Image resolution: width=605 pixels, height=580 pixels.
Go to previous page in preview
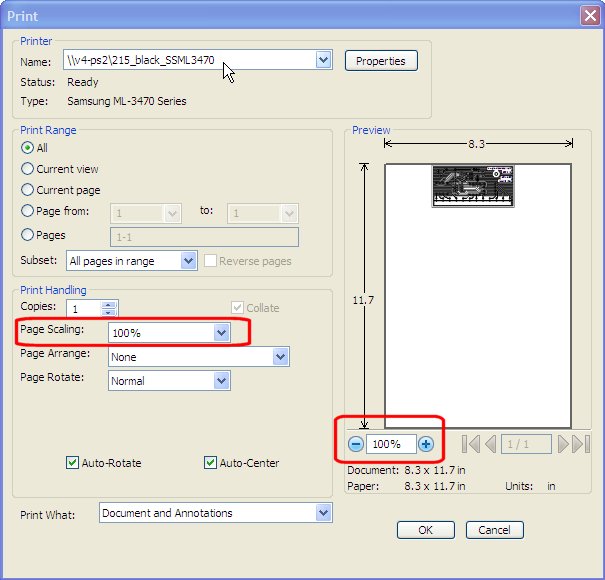pos(490,444)
